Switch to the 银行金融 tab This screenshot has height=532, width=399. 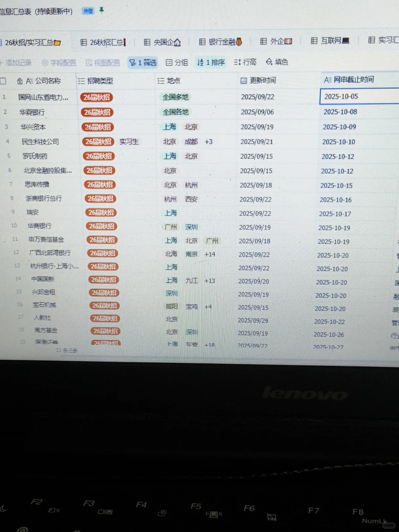221,42
